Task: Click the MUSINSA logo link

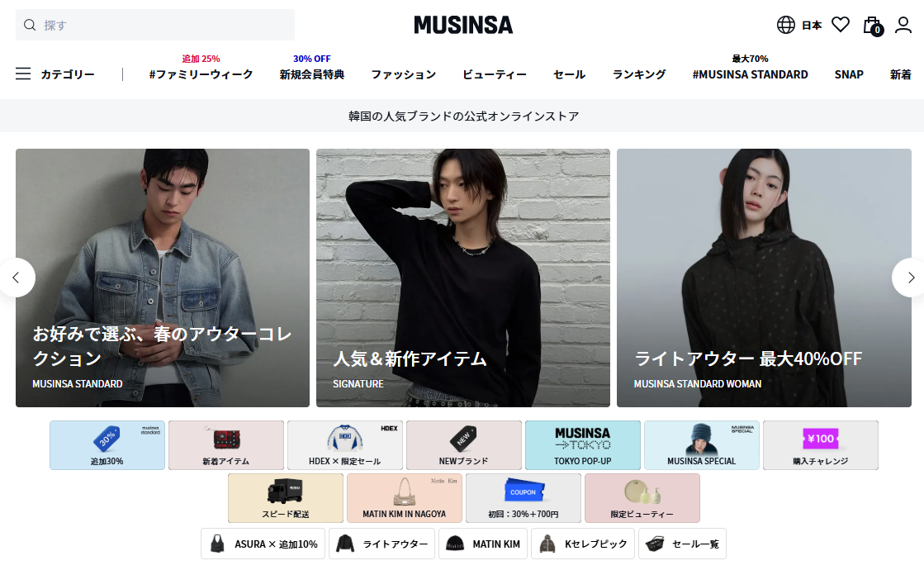Action: coord(463,25)
